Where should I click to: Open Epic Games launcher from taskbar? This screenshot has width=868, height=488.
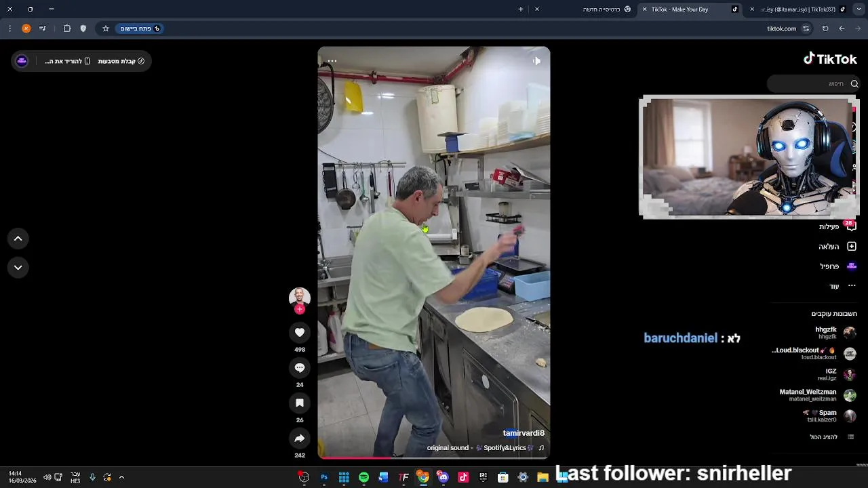(483, 477)
